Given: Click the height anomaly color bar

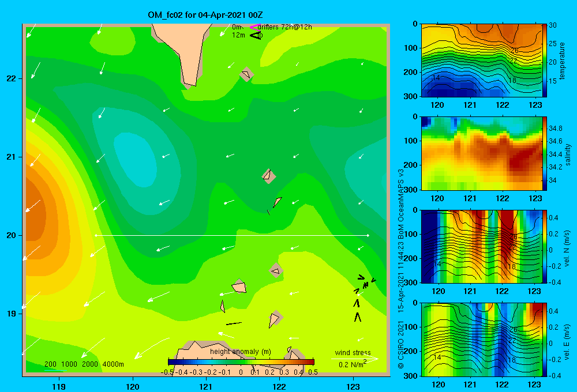Looking at the screenshot, I should coord(241,362).
